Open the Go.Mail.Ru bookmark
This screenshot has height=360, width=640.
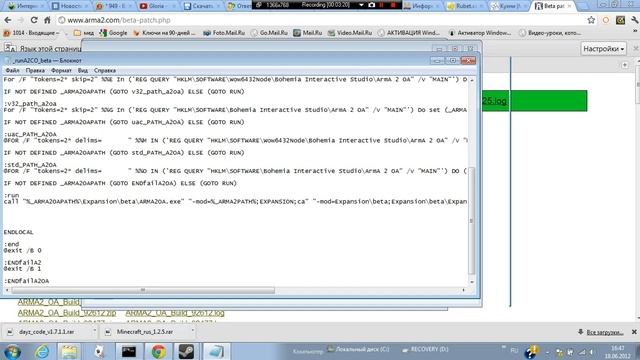click(269, 33)
